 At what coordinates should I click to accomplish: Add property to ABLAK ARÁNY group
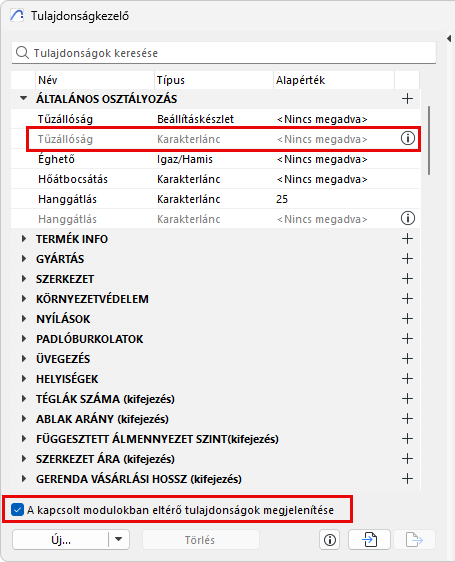click(x=407, y=419)
